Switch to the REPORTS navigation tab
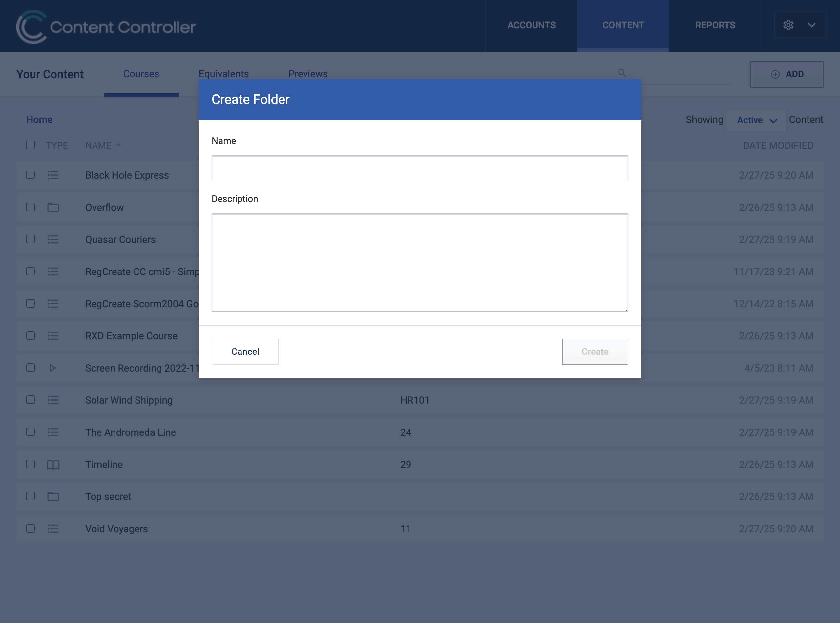This screenshot has width=840, height=623. point(715,25)
